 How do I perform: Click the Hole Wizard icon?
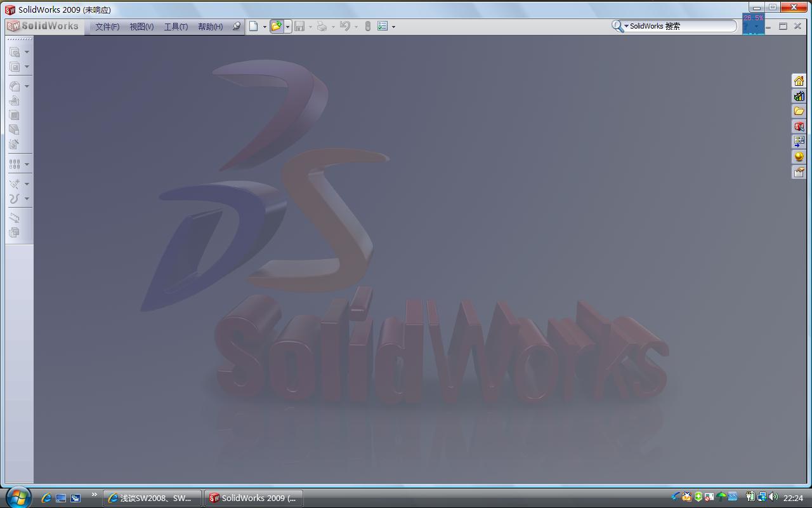tap(15, 144)
